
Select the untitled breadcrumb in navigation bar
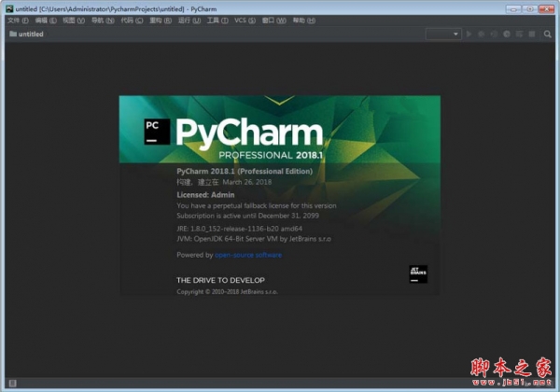point(33,35)
